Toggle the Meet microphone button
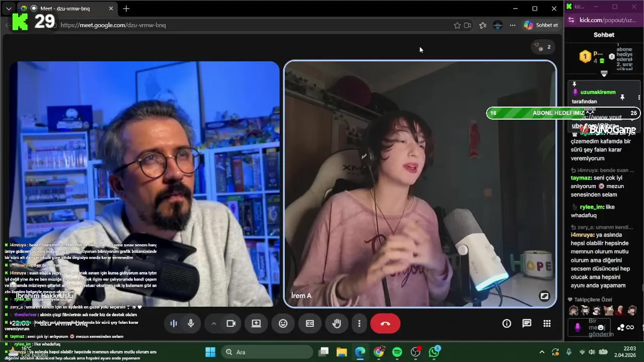644x362 pixels. coord(191,323)
